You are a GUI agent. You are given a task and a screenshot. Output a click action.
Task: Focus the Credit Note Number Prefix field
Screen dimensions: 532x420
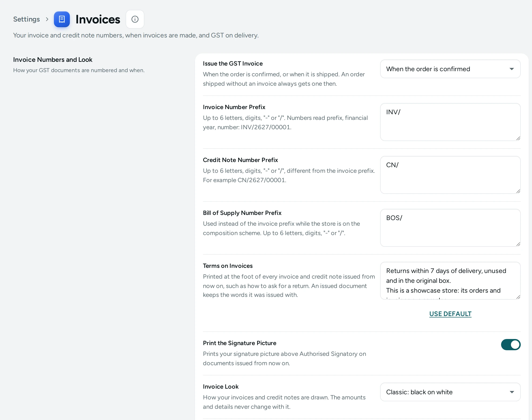coord(450,175)
